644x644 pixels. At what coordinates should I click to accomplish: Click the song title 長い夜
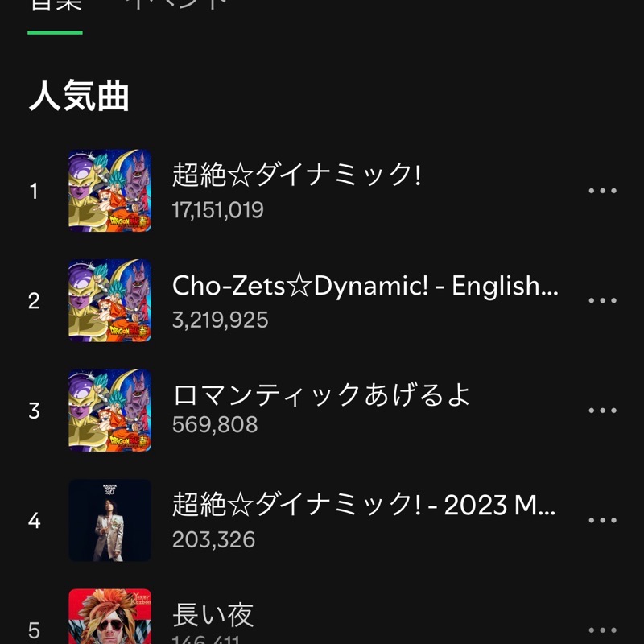(x=213, y=616)
